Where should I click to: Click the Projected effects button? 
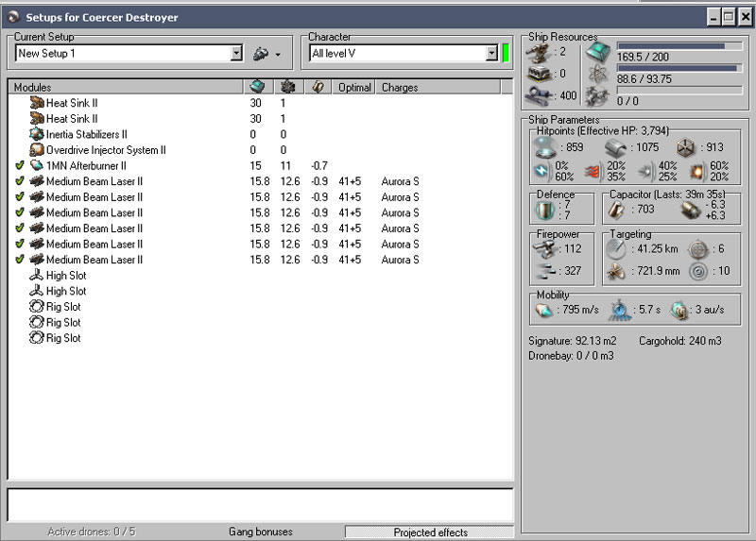point(430,532)
